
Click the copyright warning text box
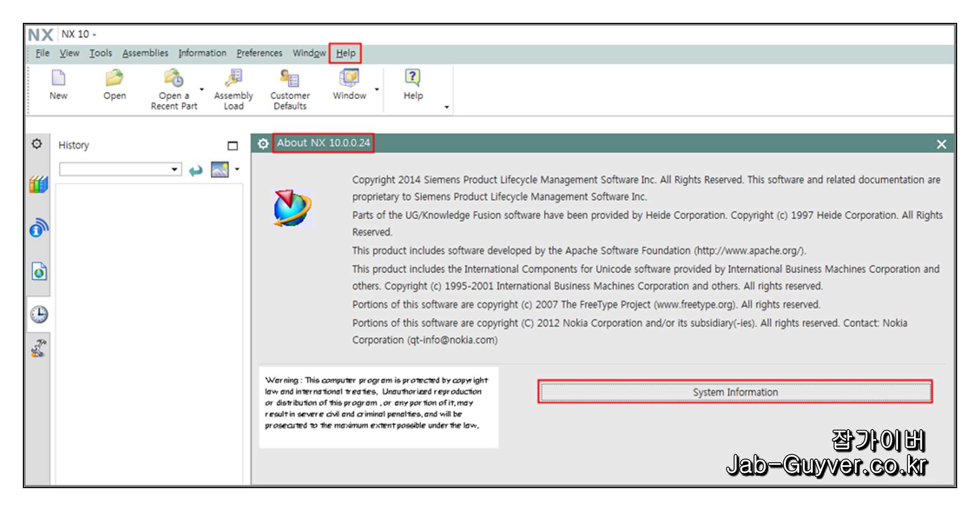point(378,407)
